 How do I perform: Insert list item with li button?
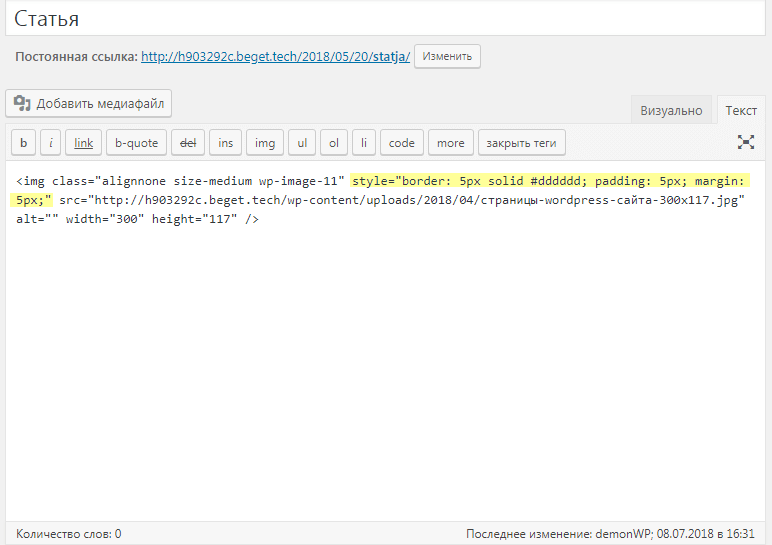(364, 143)
